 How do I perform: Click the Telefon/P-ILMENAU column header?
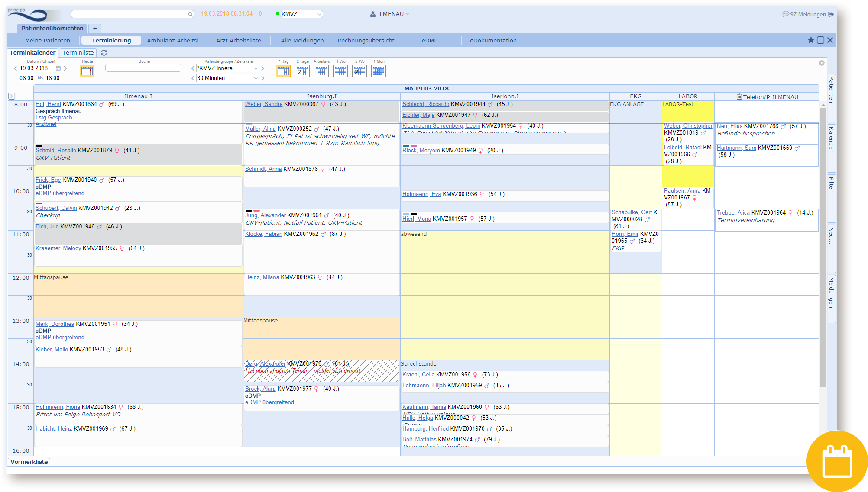(x=767, y=97)
